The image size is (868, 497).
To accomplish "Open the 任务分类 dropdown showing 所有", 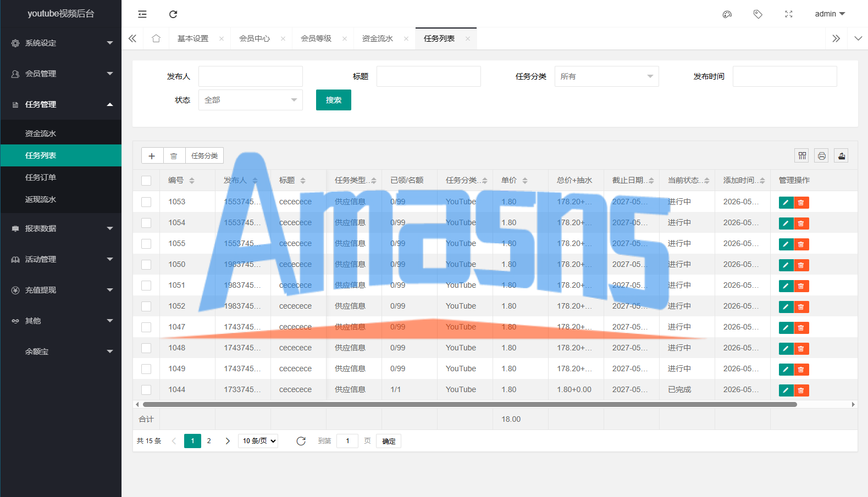I will click(x=607, y=76).
